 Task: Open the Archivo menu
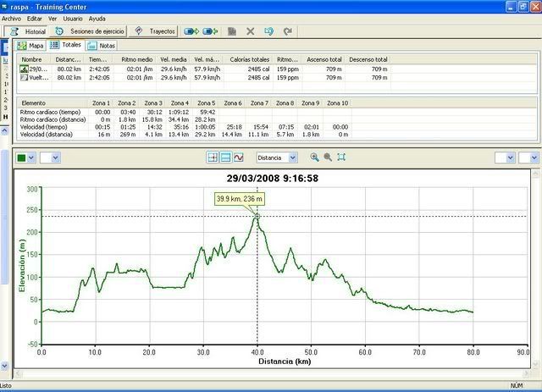click(11, 19)
